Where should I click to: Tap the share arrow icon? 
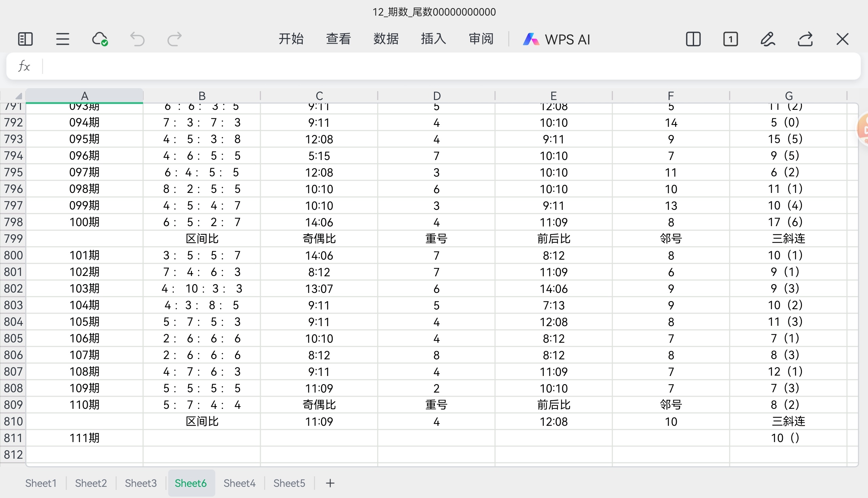805,39
